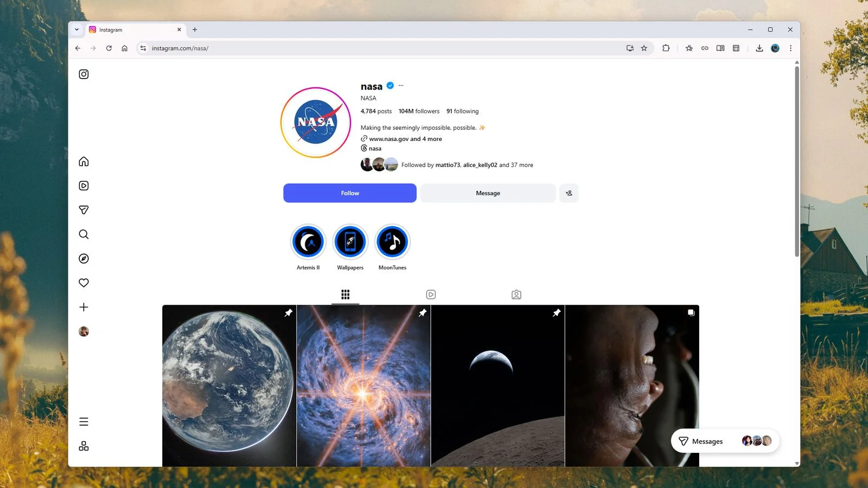The height and width of the screenshot is (488, 868).
Task: Switch to the Reels tab on profile
Action: coord(431,294)
